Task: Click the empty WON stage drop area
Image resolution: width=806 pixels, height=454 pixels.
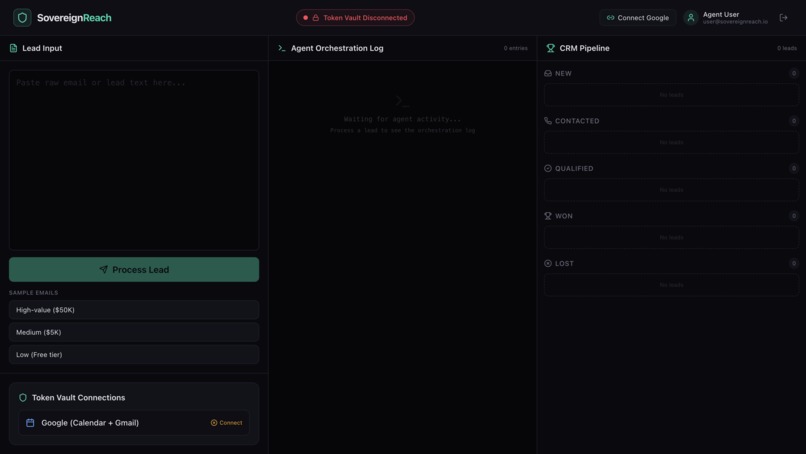Action: pyautogui.click(x=671, y=237)
